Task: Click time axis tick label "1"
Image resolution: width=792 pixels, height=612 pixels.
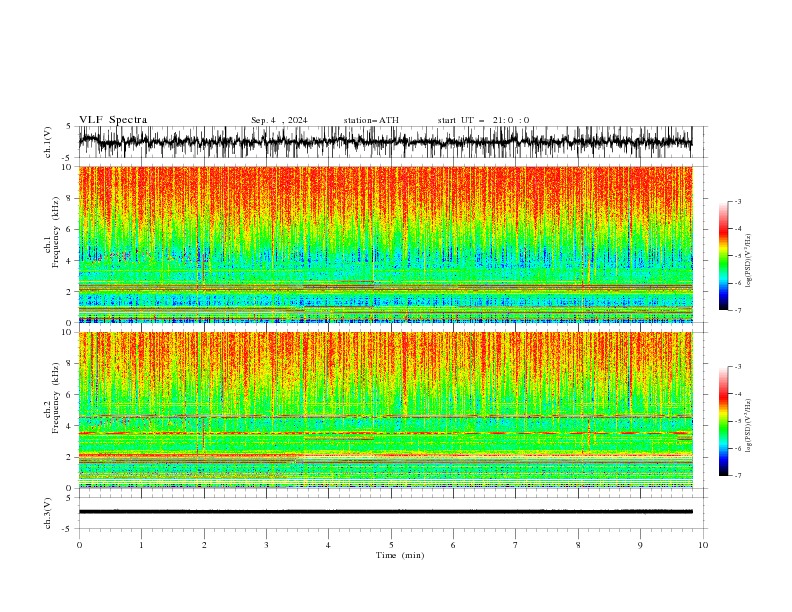Action: [x=141, y=545]
